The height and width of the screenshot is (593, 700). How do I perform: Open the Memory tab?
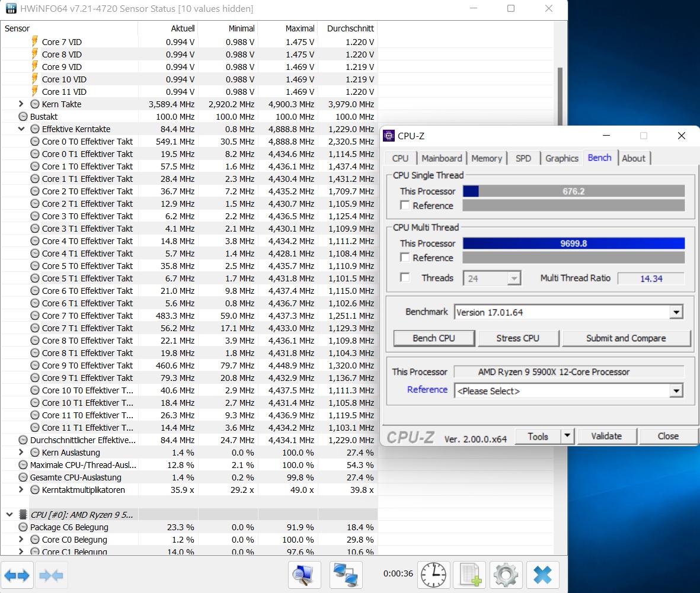click(487, 158)
